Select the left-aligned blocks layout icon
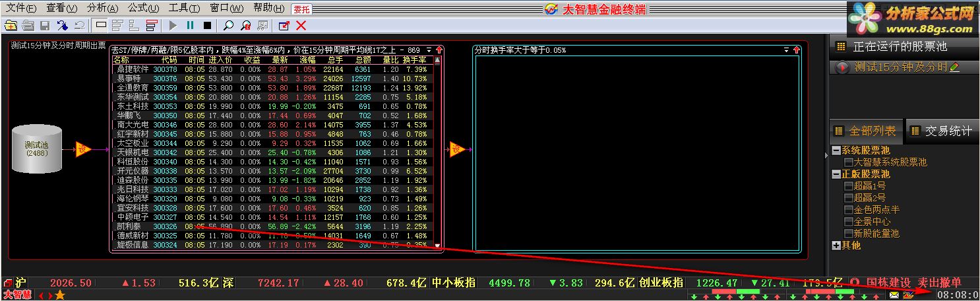This screenshot has height=301, width=980. pos(135,26)
